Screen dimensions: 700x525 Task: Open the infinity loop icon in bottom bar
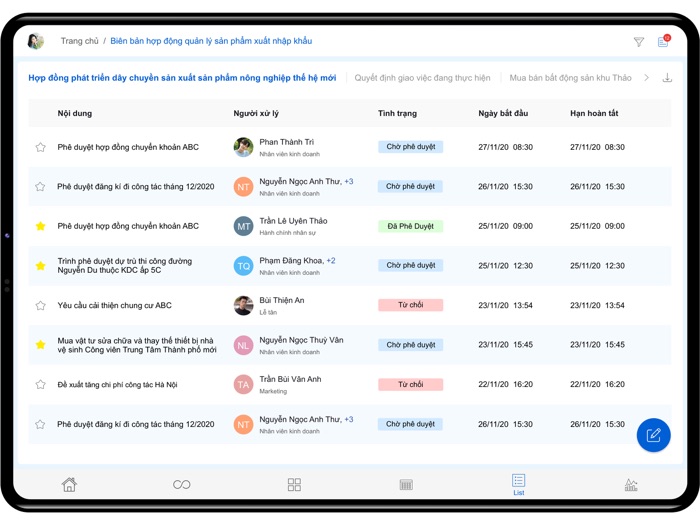coord(182,484)
